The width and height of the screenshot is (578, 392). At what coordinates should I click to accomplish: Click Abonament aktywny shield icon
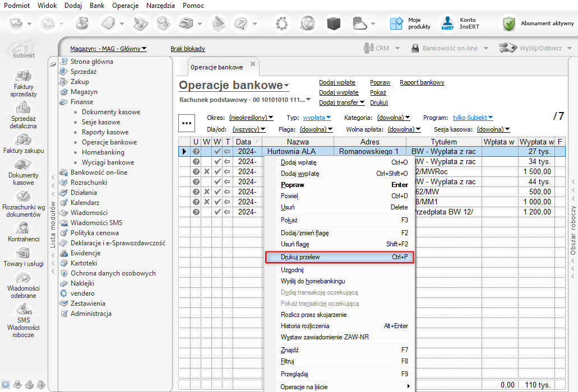click(x=509, y=24)
